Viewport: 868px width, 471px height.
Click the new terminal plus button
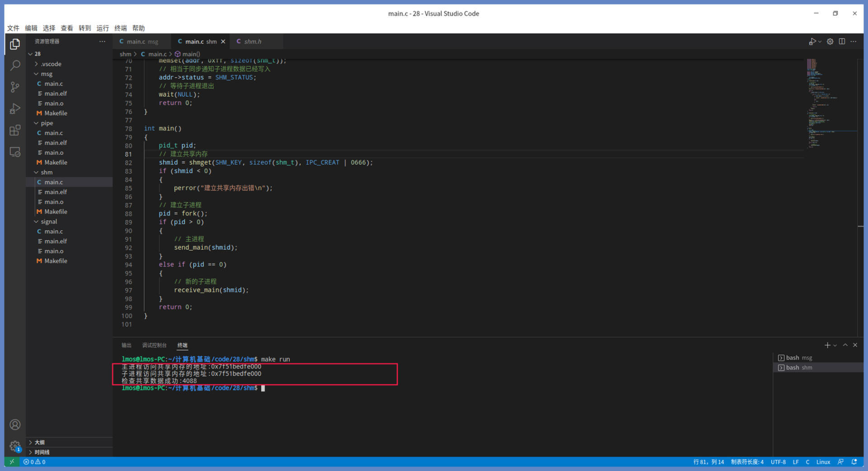(x=827, y=345)
